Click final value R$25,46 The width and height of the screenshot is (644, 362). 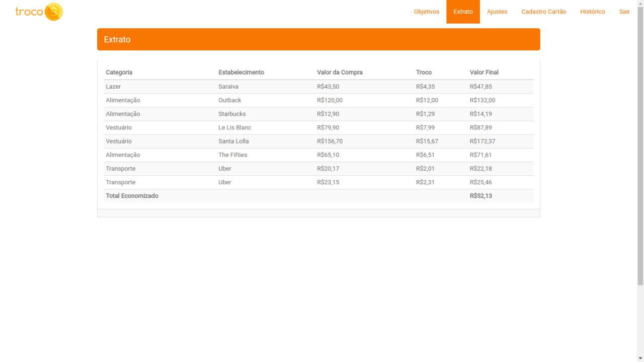tap(481, 182)
